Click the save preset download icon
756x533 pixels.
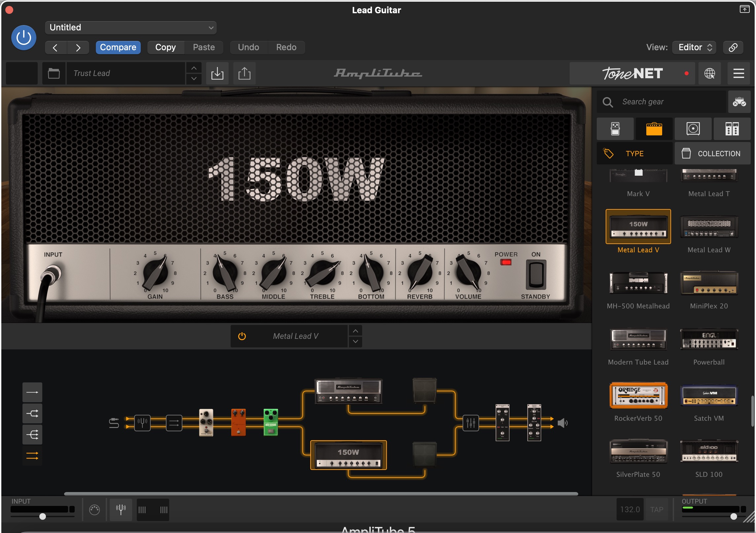pos(217,73)
